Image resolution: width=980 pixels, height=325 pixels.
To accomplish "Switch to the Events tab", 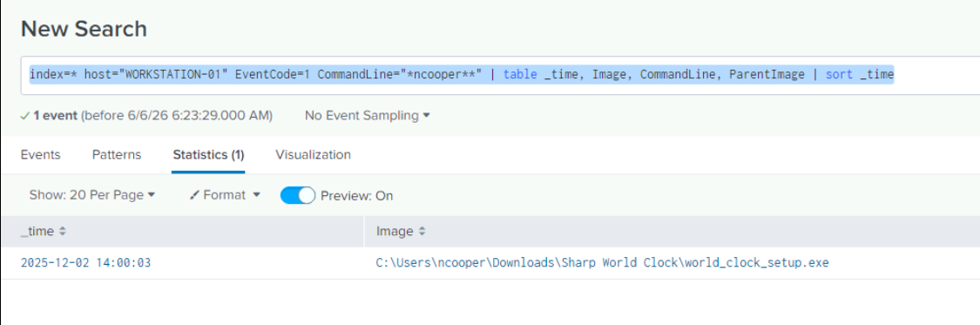I will coord(41,154).
